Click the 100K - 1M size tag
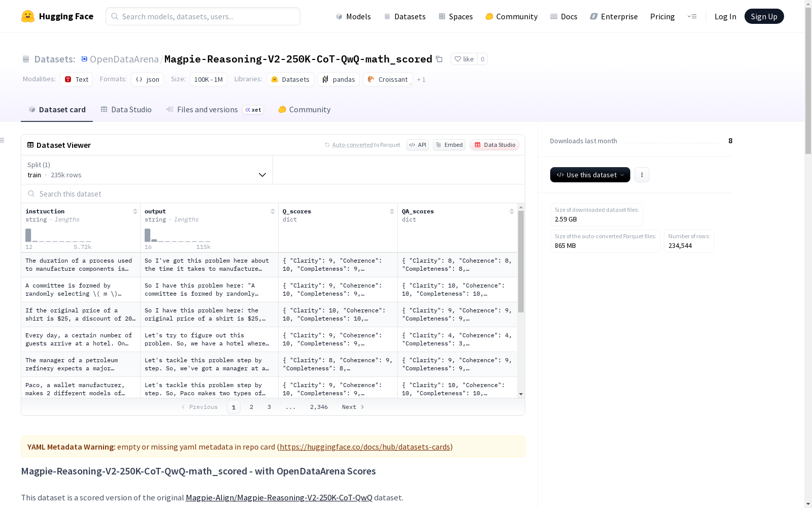The width and height of the screenshot is (812, 508). 209,79
